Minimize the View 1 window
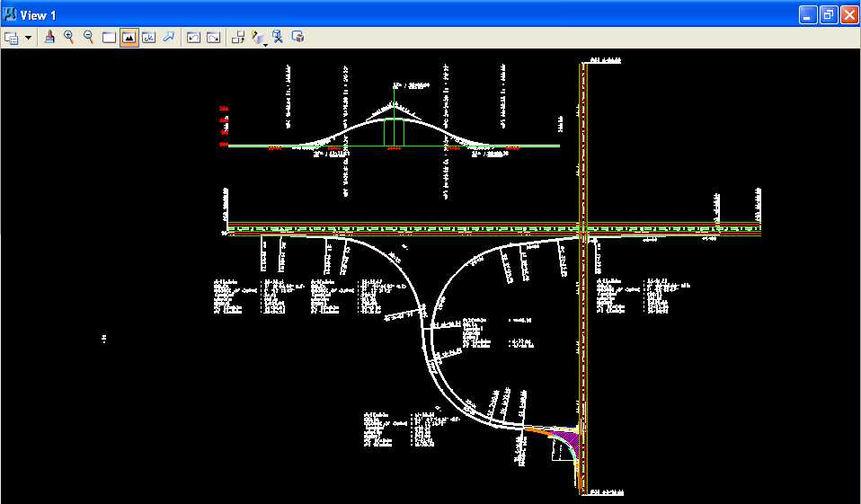The width and height of the screenshot is (861, 504). (x=808, y=14)
